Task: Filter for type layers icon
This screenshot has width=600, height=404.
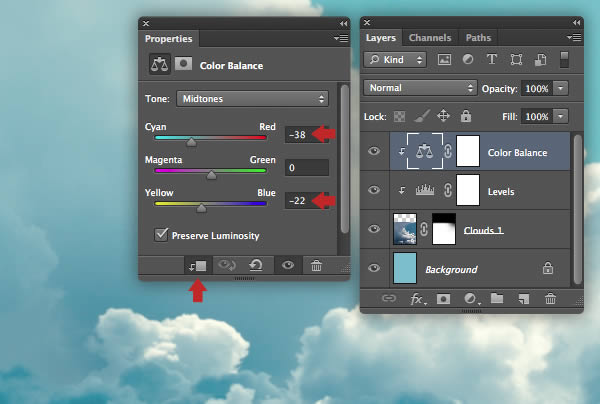Action: pos(492,59)
